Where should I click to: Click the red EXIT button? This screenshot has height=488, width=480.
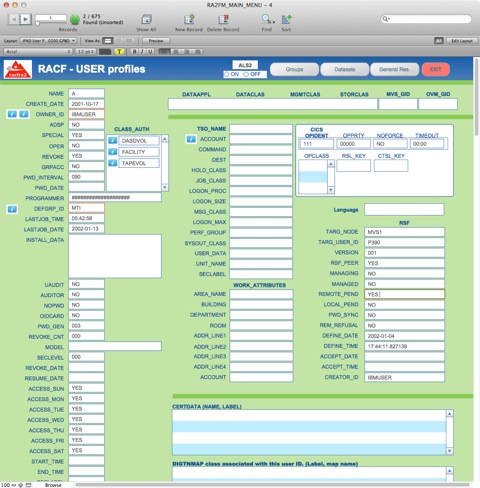pyautogui.click(x=436, y=69)
